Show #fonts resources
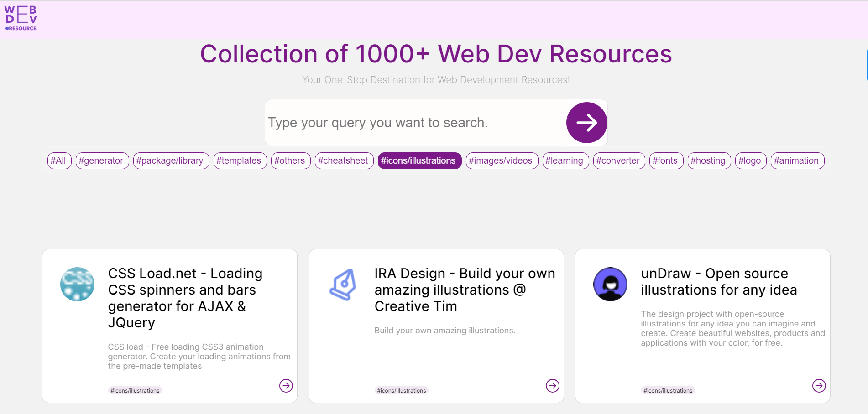The width and height of the screenshot is (868, 414). pos(666,160)
